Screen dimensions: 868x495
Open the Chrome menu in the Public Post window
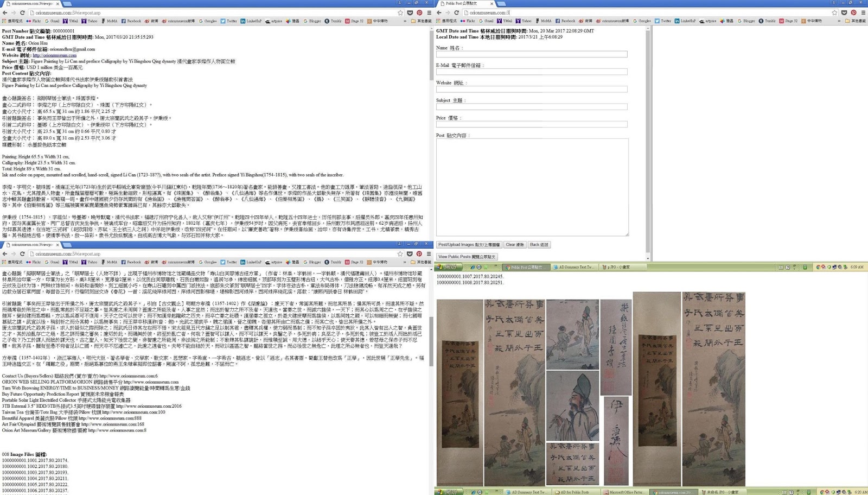(x=863, y=12)
